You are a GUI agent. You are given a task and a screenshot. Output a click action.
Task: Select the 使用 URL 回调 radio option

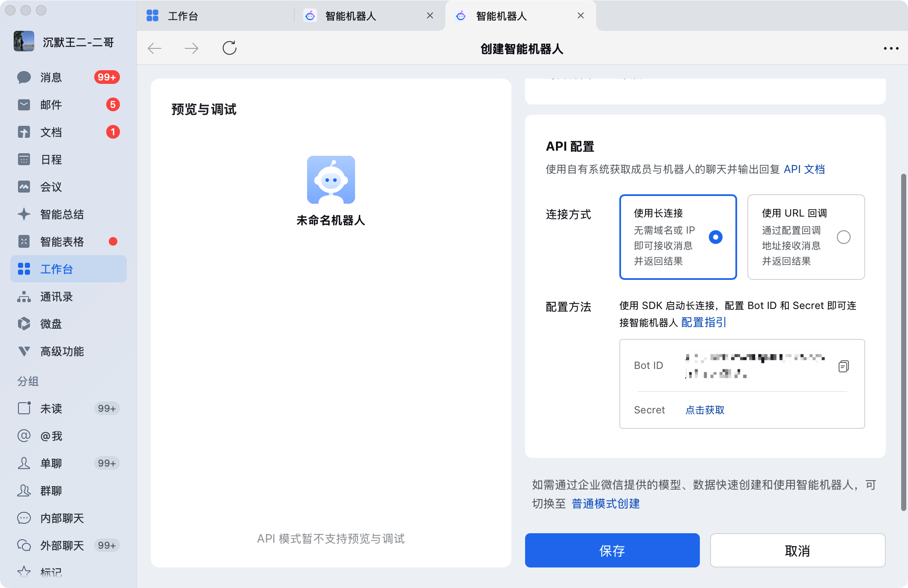point(843,237)
